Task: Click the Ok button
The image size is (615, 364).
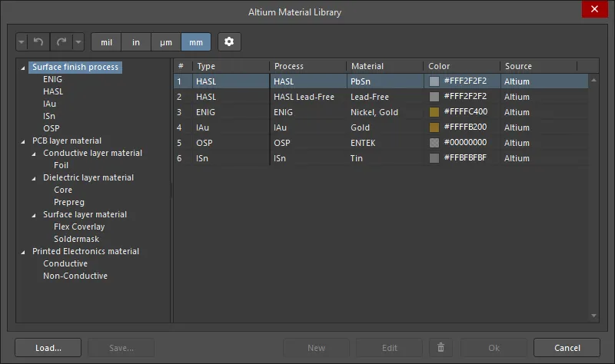Action: coord(494,348)
